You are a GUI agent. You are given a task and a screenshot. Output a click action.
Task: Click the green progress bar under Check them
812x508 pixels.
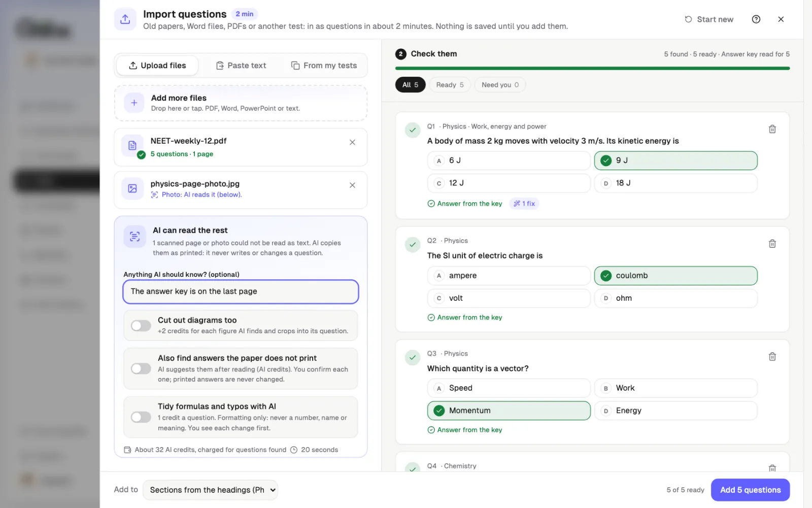pos(592,68)
